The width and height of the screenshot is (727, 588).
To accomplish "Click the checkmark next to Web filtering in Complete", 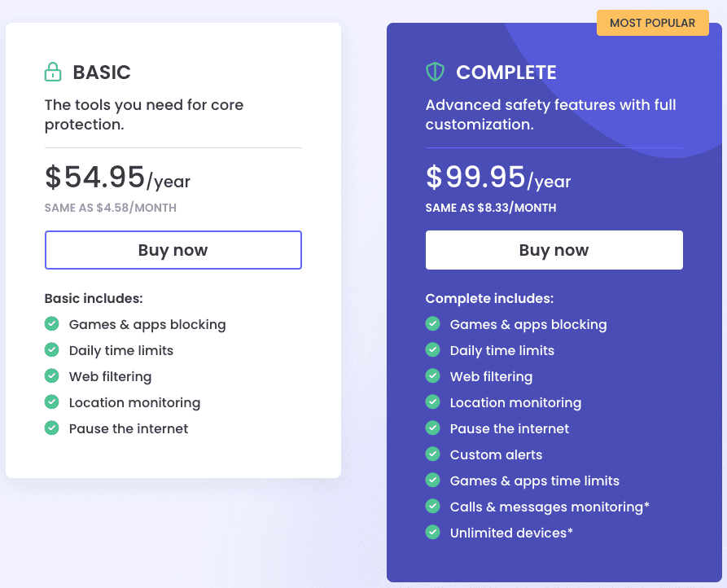I will pos(433,375).
